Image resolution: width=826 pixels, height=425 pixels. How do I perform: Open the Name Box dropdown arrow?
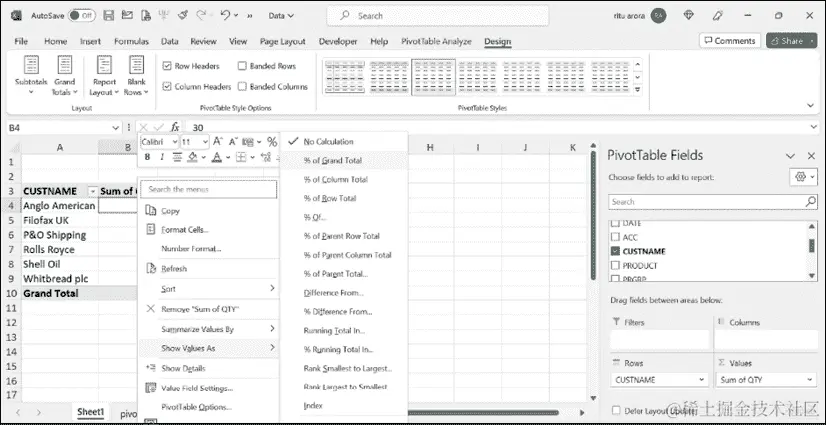coord(116,127)
